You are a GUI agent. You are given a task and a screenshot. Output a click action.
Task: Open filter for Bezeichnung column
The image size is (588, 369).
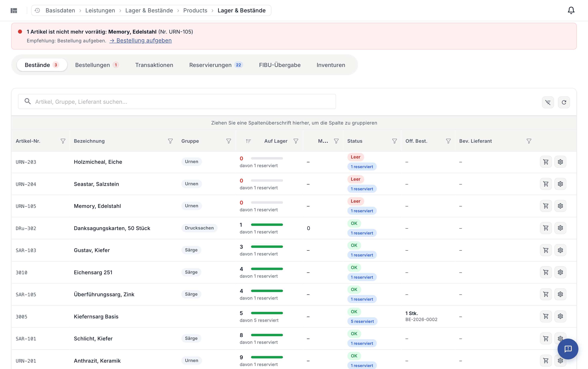pyautogui.click(x=170, y=141)
